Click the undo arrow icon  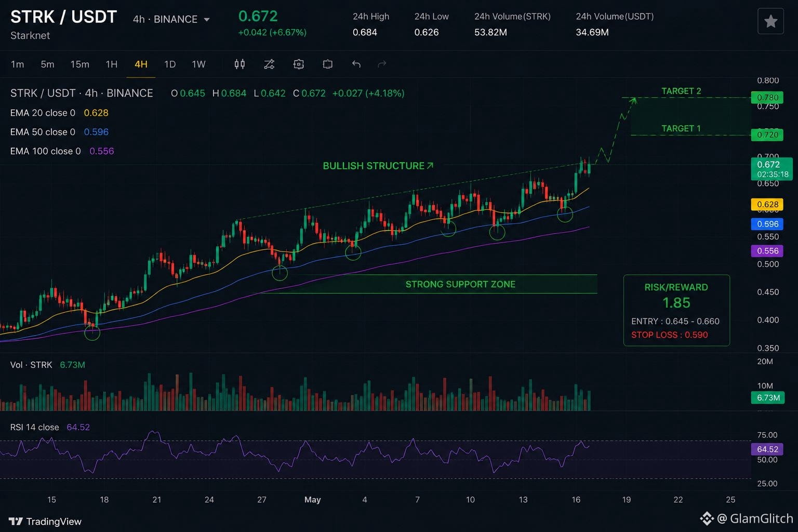click(356, 64)
